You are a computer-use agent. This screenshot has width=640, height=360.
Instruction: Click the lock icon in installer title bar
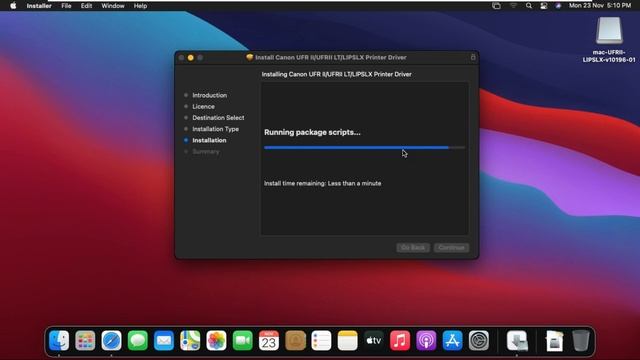(473, 57)
